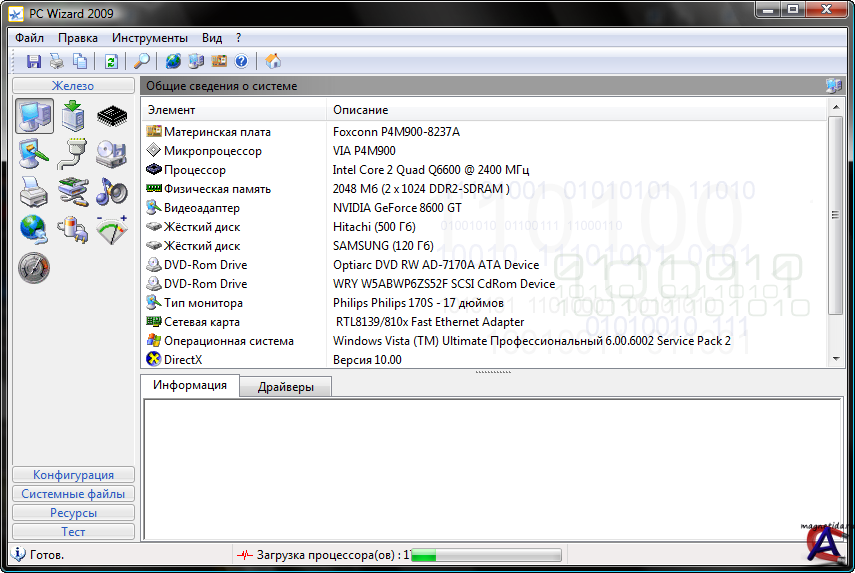Click the Save floppy disk toolbar icon
Image resolution: width=855 pixels, height=573 pixels.
(x=34, y=61)
